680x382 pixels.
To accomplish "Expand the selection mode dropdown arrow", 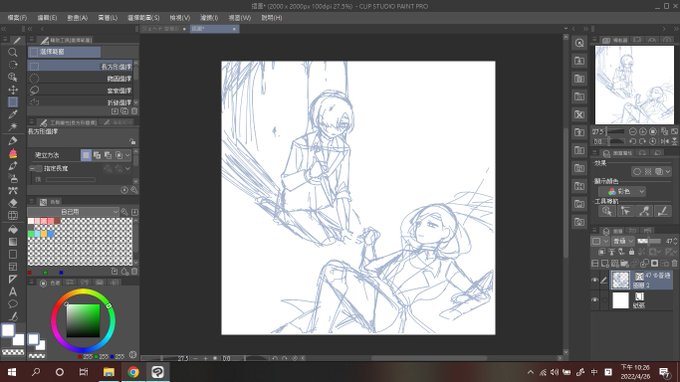I will [x=128, y=155].
